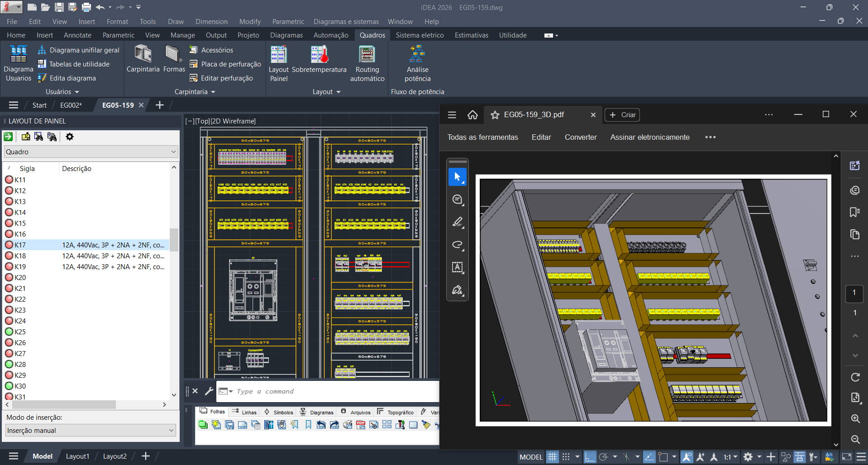
Task: Toggle ortho mode in status bar
Action: 589,457
